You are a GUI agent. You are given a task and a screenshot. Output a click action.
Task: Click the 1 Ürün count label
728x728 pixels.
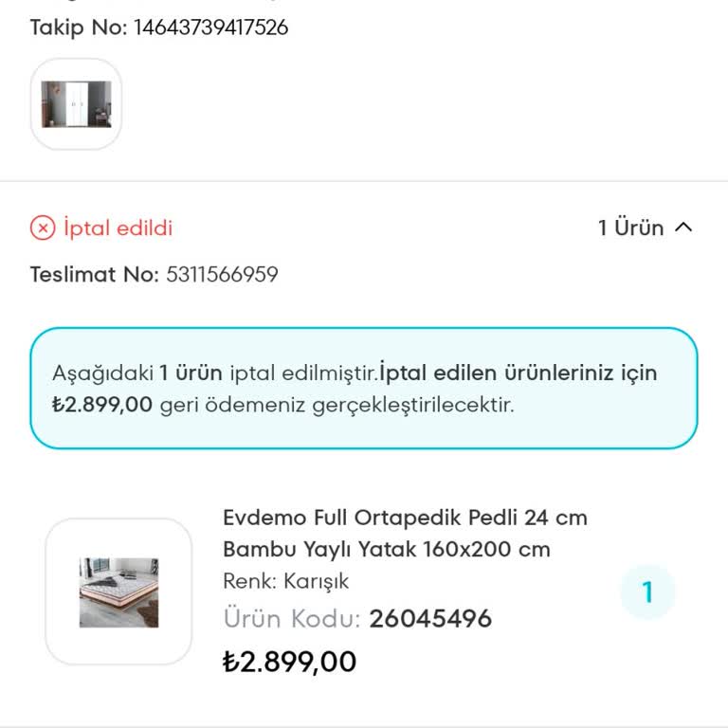pos(630,227)
